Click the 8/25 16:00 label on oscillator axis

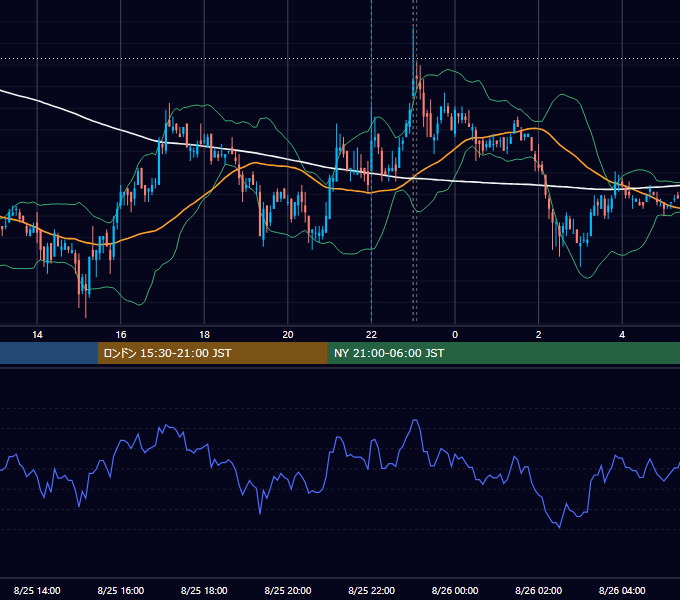(121, 590)
